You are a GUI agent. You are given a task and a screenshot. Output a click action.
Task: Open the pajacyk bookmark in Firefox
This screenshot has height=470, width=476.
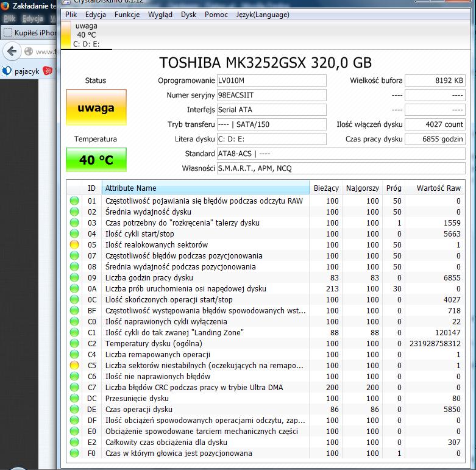tap(20, 71)
